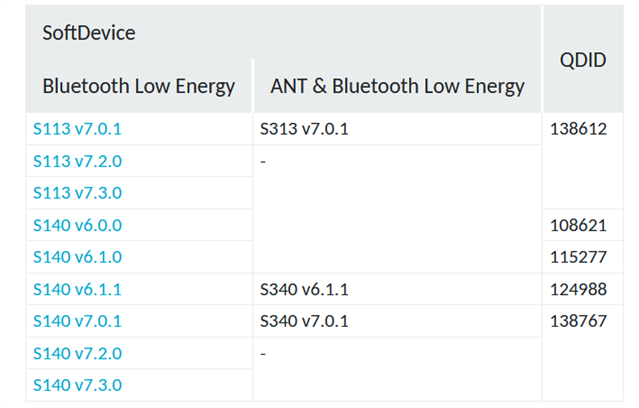Open the S140 v7.0.1 link

[77, 321]
